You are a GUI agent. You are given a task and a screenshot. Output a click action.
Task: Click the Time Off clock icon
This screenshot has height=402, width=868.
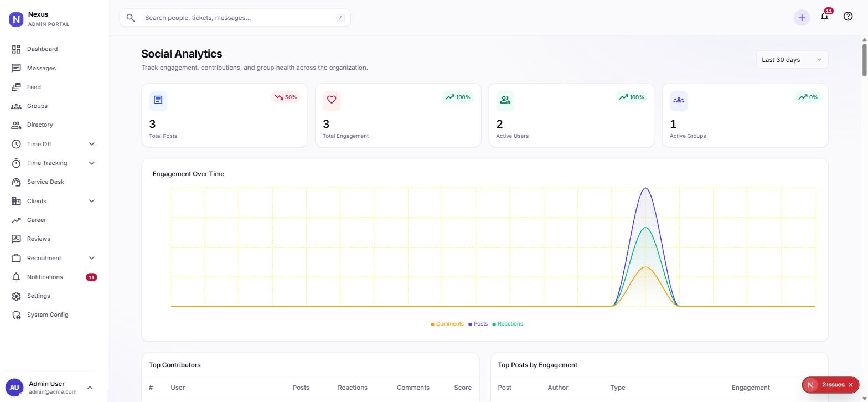(16, 144)
